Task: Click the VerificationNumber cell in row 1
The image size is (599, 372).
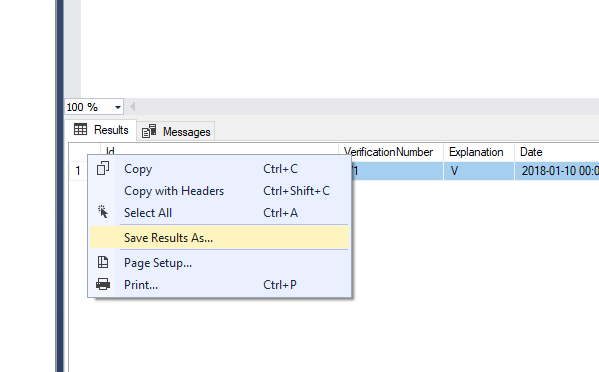Action: click(x=397, y=171)
